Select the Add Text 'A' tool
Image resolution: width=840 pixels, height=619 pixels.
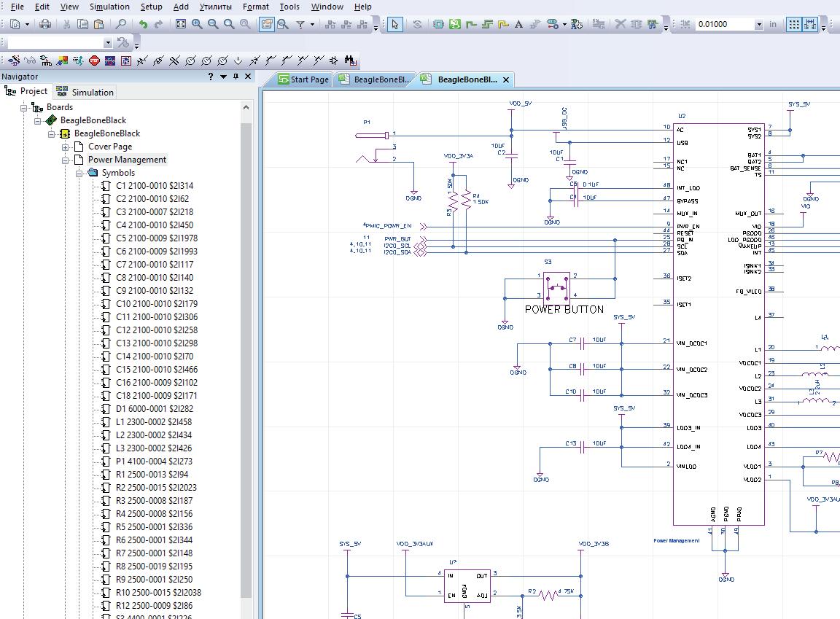518,24
